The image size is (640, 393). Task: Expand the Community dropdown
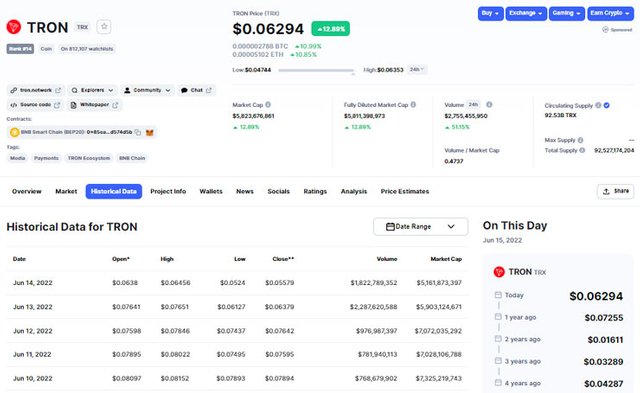pos(147,90)
